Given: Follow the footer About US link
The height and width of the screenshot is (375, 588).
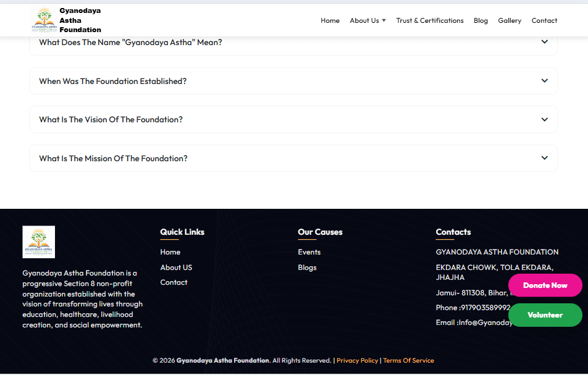Looking at the screenshot, I should (176, 268).
